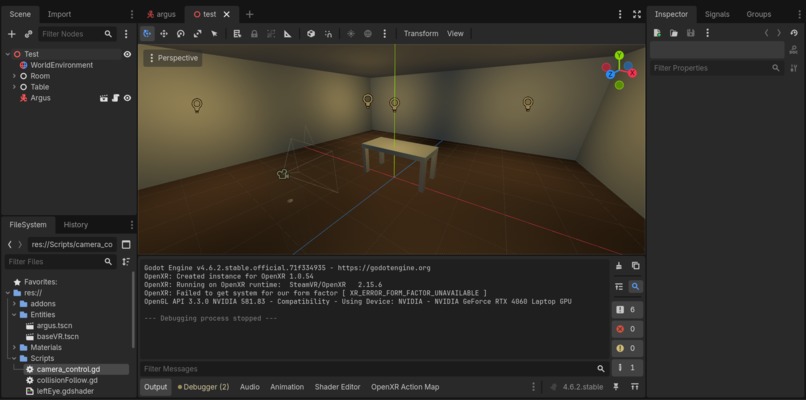Open the list of selectable nodes tool
Screen dimensions: 806x400
237,33
